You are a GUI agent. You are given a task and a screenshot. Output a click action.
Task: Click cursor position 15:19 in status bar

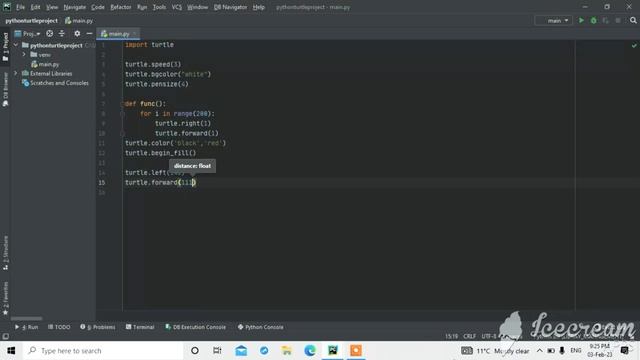[x=451, y=336]
